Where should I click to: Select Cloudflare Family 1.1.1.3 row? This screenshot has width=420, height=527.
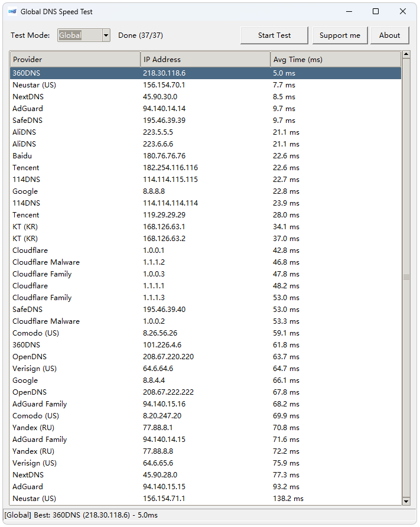(206, 297)
